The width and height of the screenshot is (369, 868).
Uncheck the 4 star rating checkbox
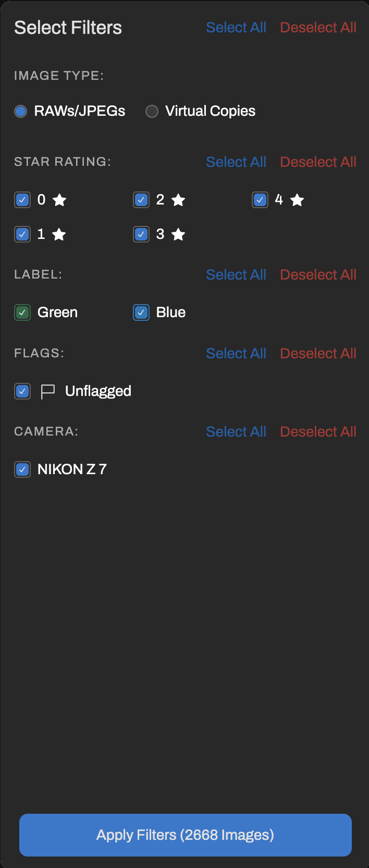(260, 200)
